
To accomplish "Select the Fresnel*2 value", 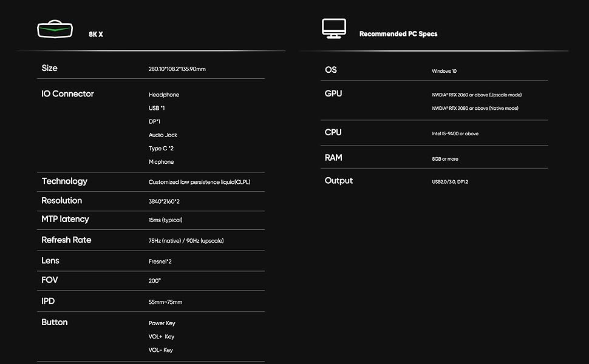I will pos(160,261).
